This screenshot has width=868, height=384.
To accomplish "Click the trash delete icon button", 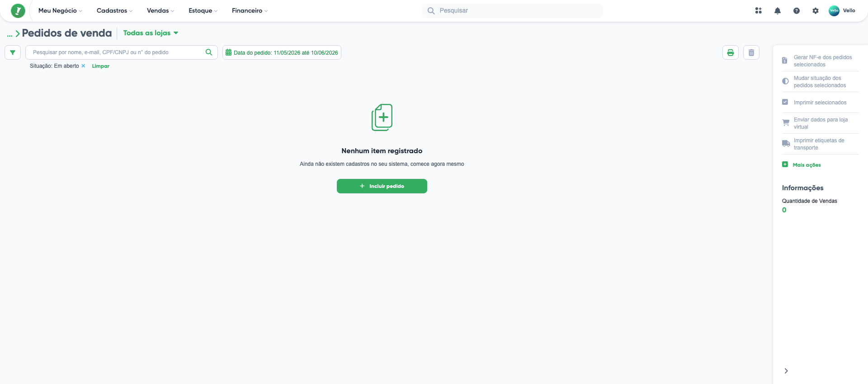I will (x=751, y=52).
